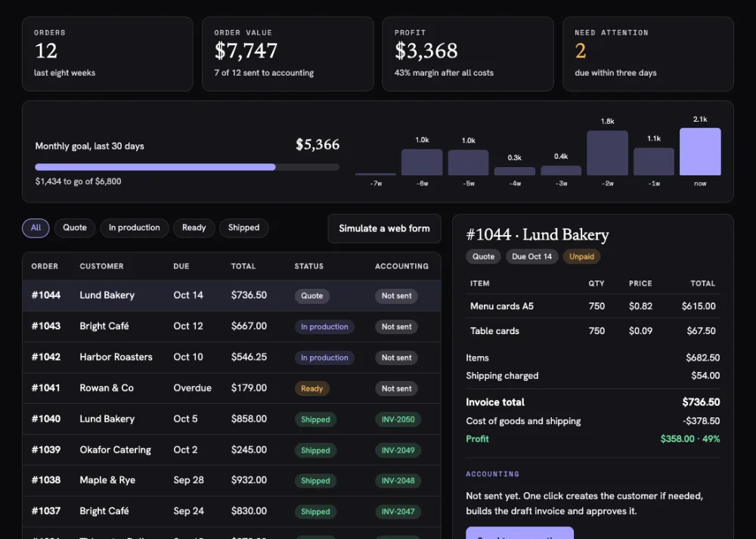This screenshot has width=756, height=539.
Task: Click the Order Value $7,747 card
Action: pyautogui.click(x=288, y=54)
